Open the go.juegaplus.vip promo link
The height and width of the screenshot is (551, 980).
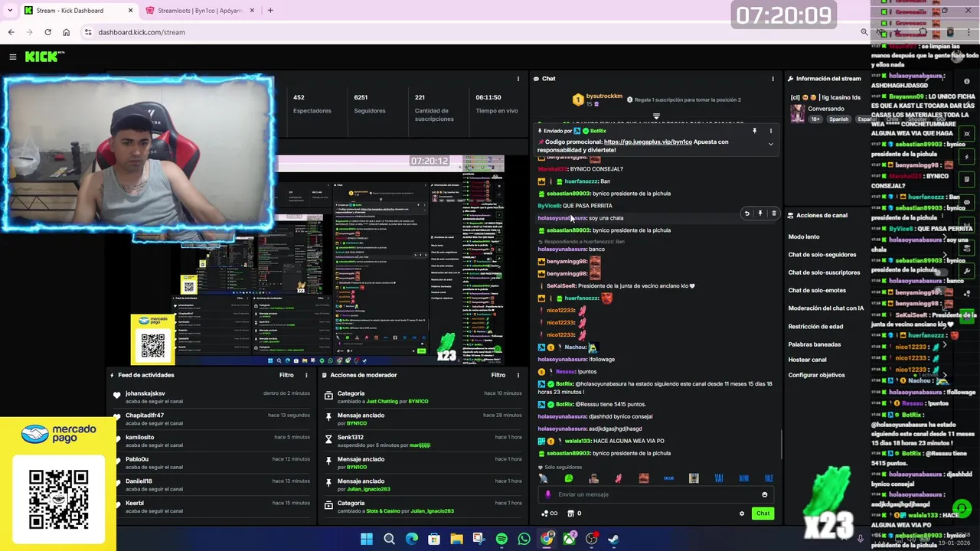coord(648,142)
